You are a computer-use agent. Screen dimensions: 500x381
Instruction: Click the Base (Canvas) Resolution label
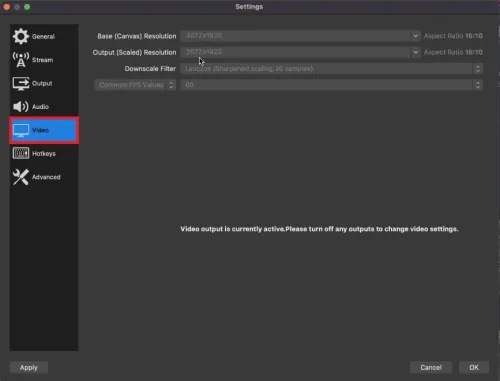(137, 36)
